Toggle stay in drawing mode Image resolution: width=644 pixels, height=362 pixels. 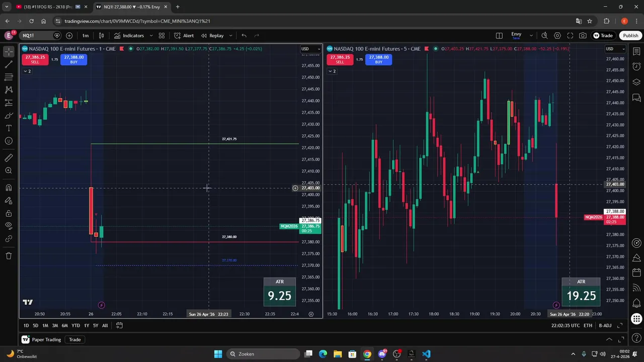point(9,200)
